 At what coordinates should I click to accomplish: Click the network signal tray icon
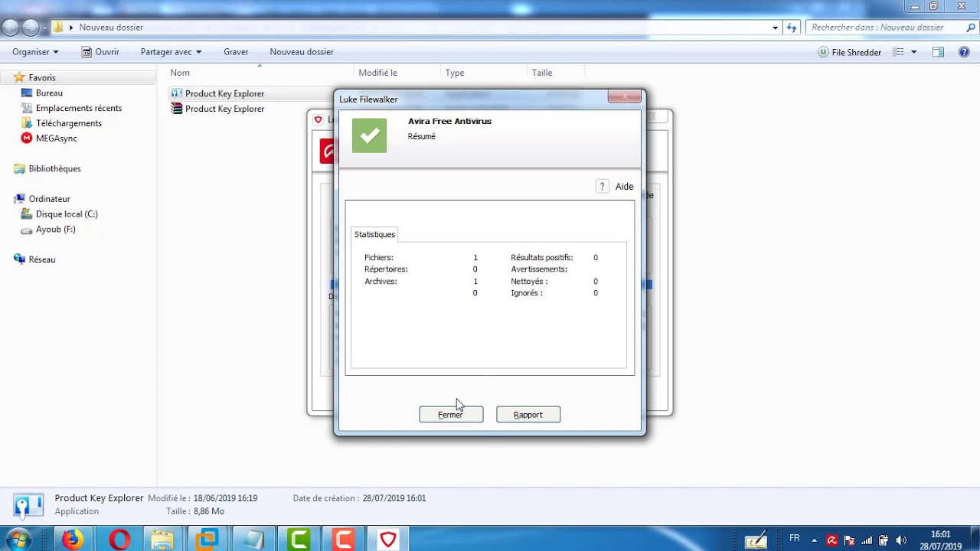(x=867, y=540)
